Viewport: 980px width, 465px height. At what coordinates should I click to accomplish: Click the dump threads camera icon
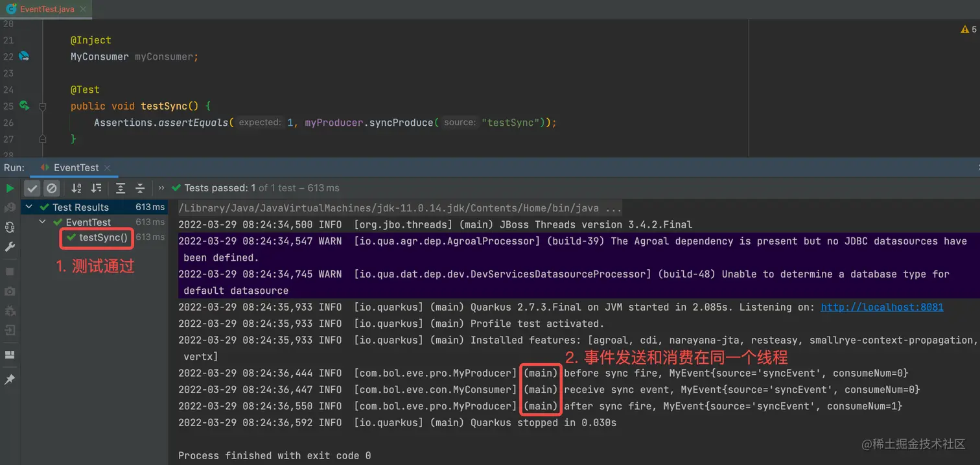click(10, 291)
